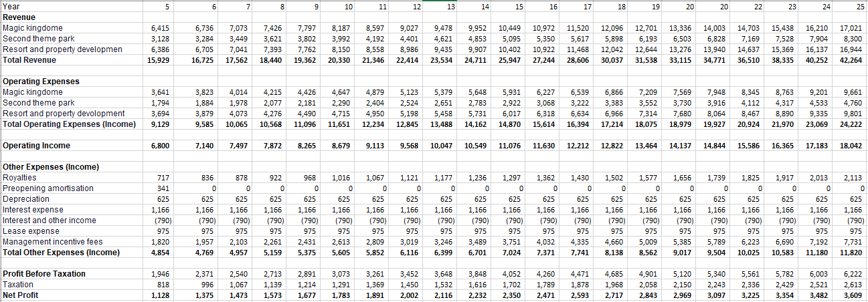Select Resort revenue value 16,944 for year 25
This screenshot has height=302, width=868.
[x=851, y=49]
